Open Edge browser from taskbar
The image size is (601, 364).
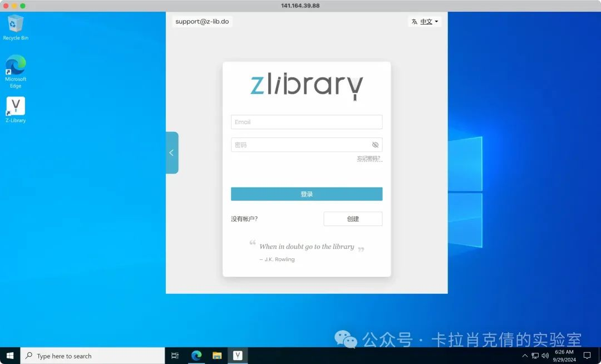point(196,356)
